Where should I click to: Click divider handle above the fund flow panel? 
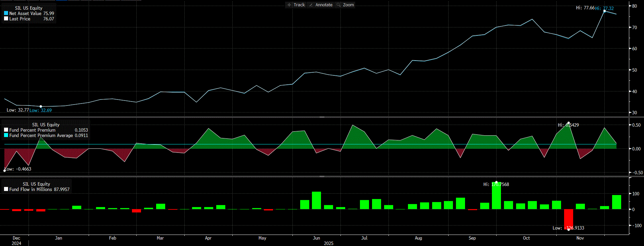pyautogui.click(x=322, y=176)
